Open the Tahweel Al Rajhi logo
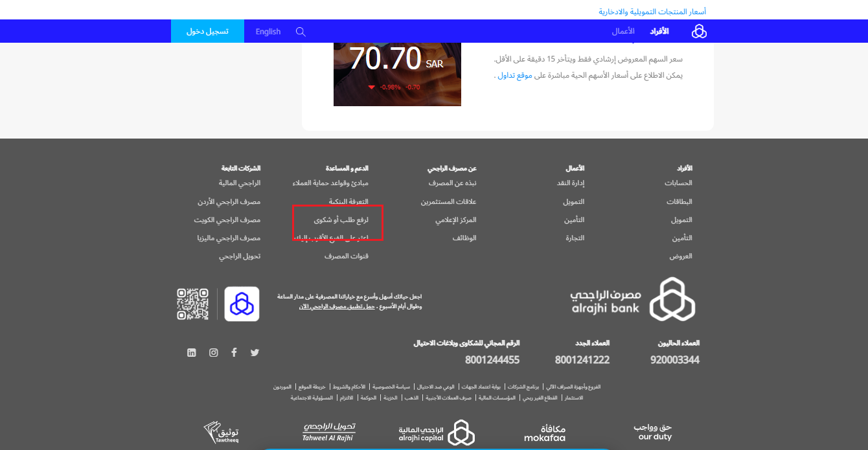Screen dimensions: 868x450 (x=329, y=432)
